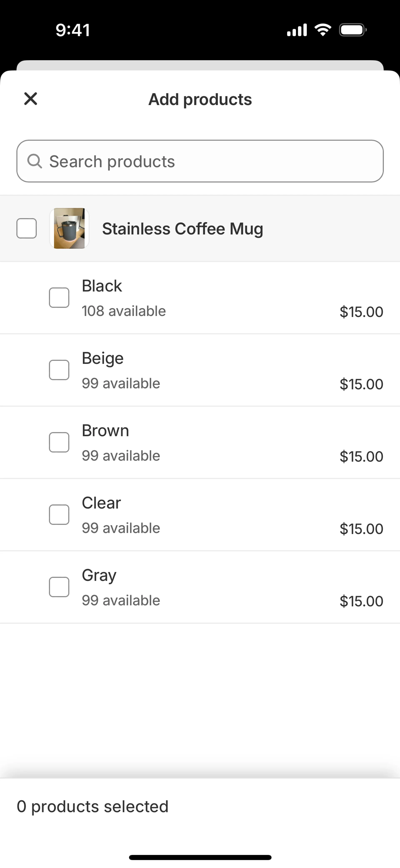Screen dimensions: 400x868
Task: Select all Stainless Coffee Mug variants checkbox
Action: 27,228
